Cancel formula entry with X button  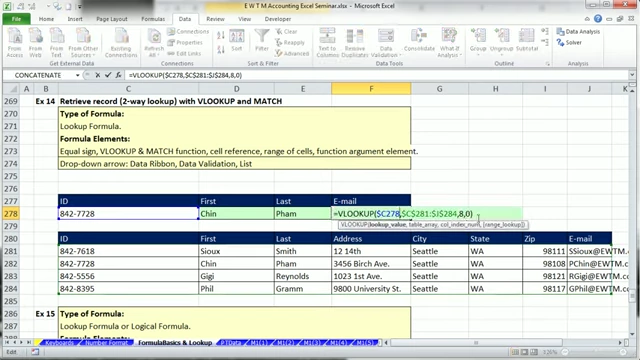pyautogui.click(x=98, y=75)
